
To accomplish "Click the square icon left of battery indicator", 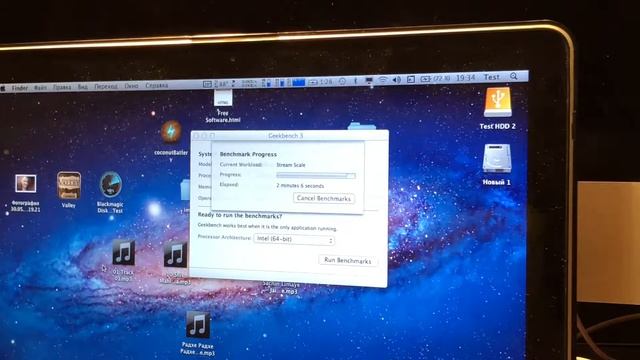I will 411,79.
